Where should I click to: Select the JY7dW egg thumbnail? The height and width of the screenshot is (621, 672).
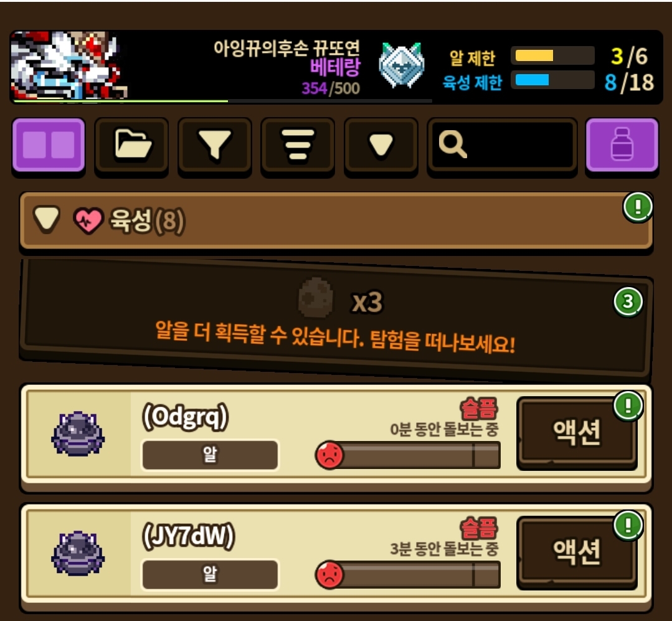point(78,553)
